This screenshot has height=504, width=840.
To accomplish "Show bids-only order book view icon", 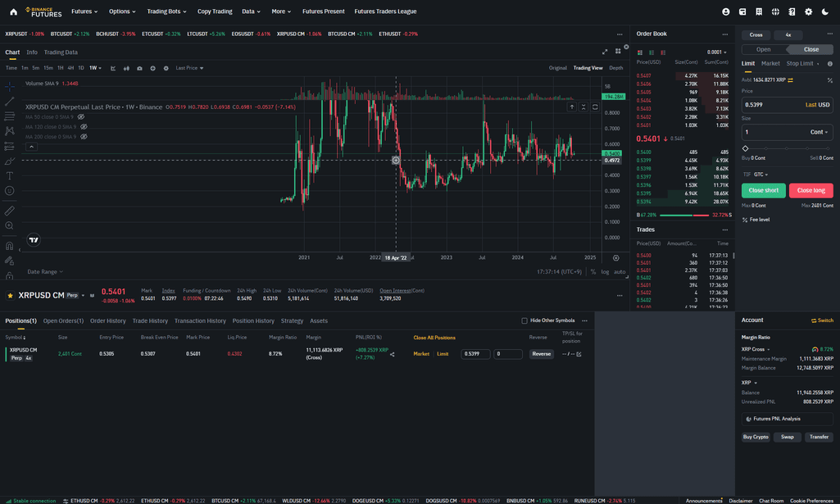I will tap(652, 52).
